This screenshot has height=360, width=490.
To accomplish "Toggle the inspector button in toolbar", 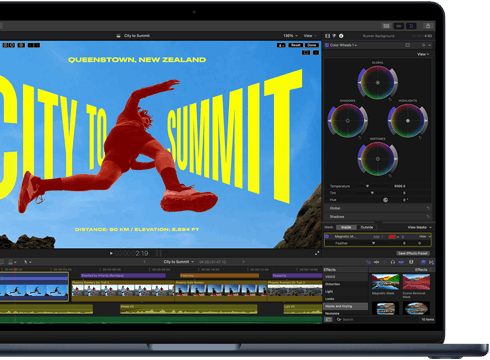I will point(411,26).
